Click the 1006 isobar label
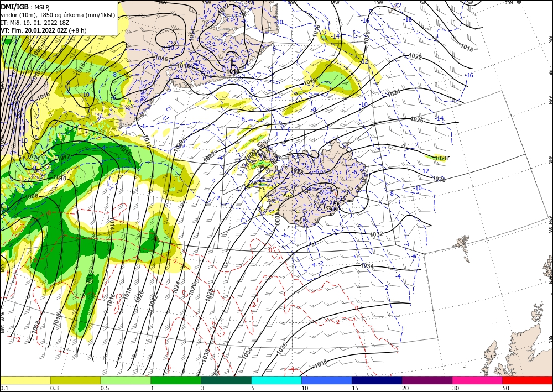The width and height of the screenshot is (553, 392). click(36, 51)
